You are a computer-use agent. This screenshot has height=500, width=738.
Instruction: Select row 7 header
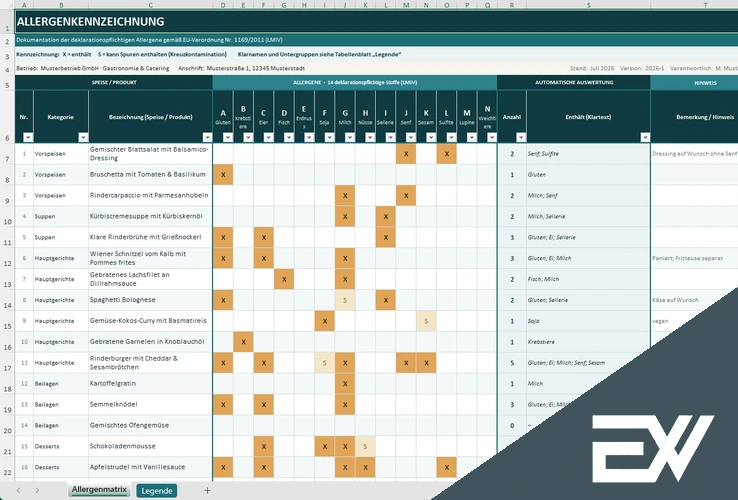click(7, 154)
